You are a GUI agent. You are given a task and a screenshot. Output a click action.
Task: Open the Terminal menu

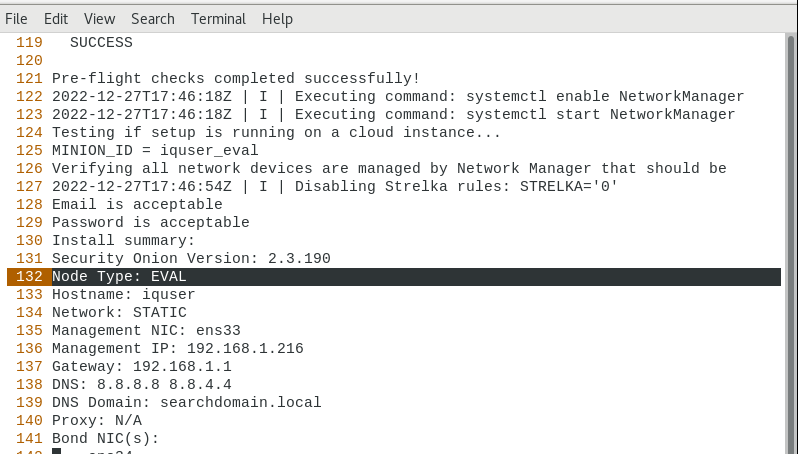[218, 19]
